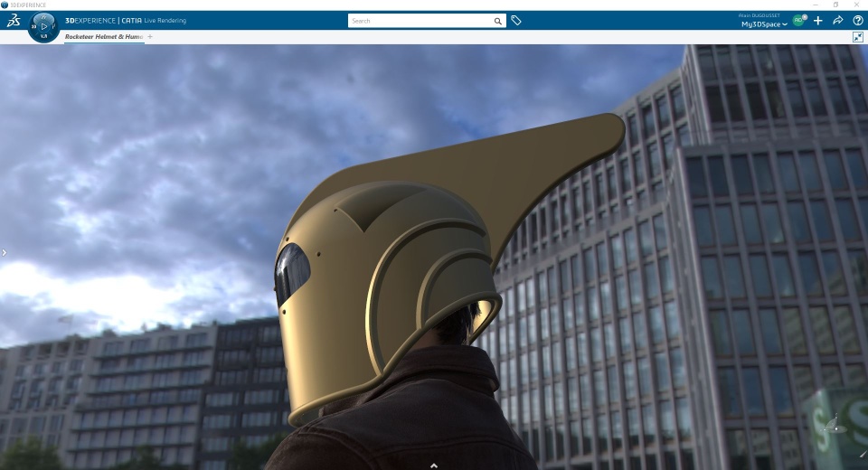Open the compass east quadrant

(53, 26)
